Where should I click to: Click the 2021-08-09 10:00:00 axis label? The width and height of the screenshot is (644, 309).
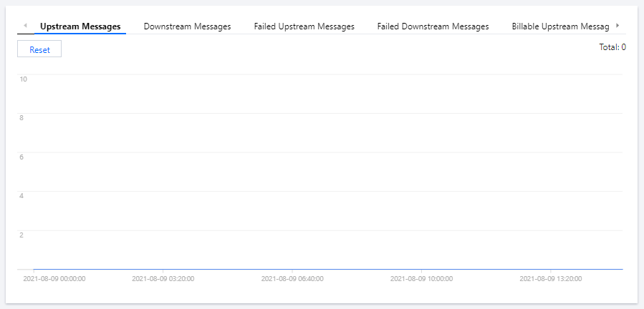coord(421,279)
